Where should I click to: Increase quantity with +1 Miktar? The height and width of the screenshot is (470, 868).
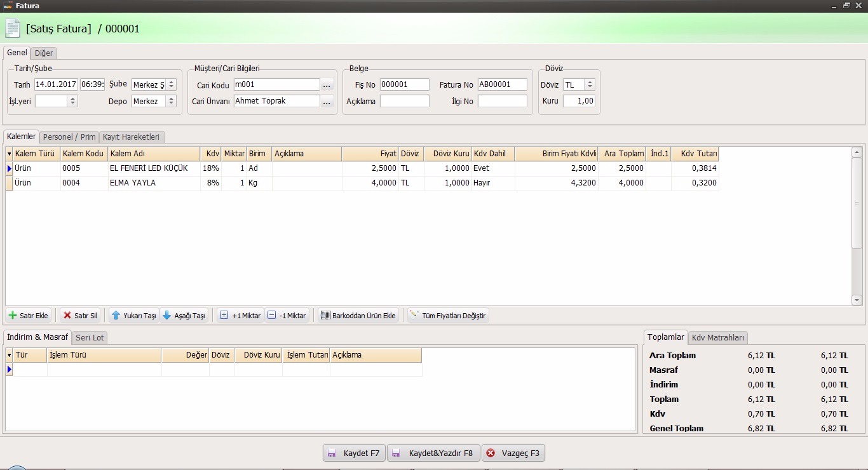[224, 316]
